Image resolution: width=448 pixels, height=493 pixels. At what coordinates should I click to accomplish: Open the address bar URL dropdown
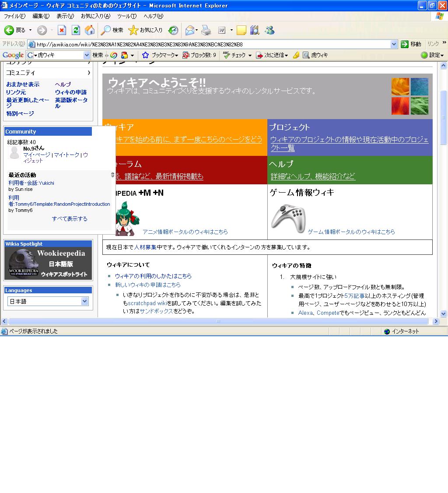click(x=394, y=44)
